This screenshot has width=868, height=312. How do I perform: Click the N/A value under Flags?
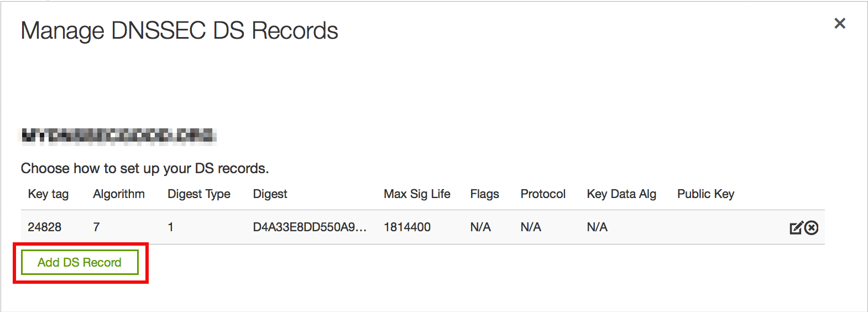click(480, 227)
